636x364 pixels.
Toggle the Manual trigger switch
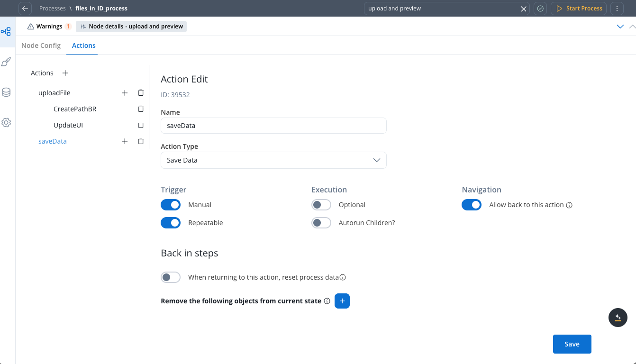171,205
